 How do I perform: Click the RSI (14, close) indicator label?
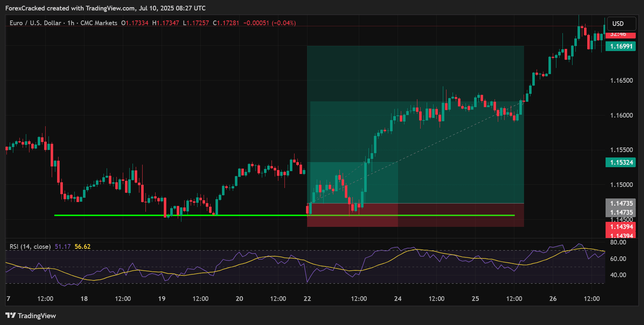pos(30,247)
